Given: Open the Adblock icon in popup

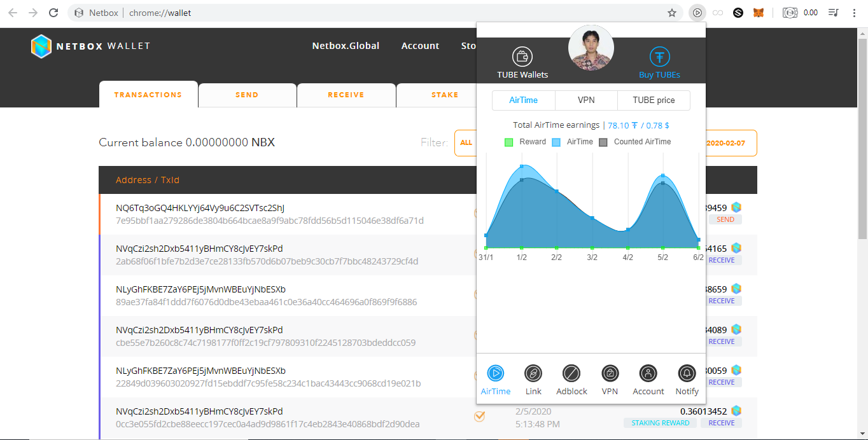Looking at the screenshot, I should click(x=571, y=373).
